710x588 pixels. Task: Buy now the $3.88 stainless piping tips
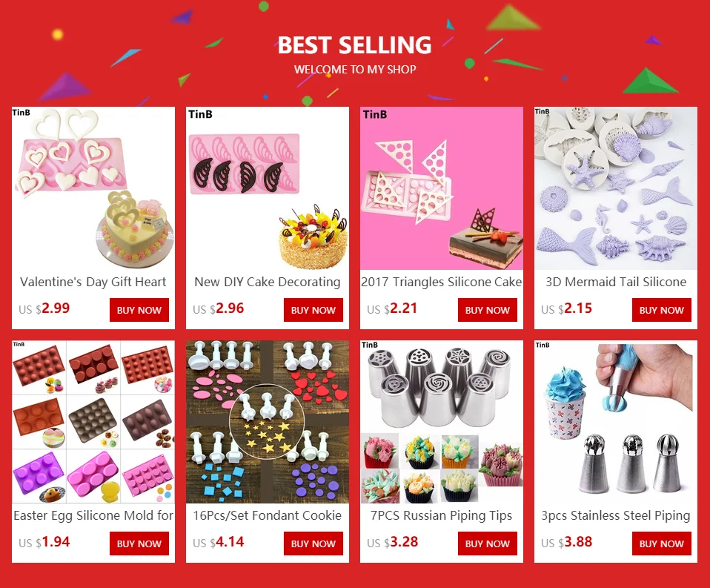tap(662, 544)
